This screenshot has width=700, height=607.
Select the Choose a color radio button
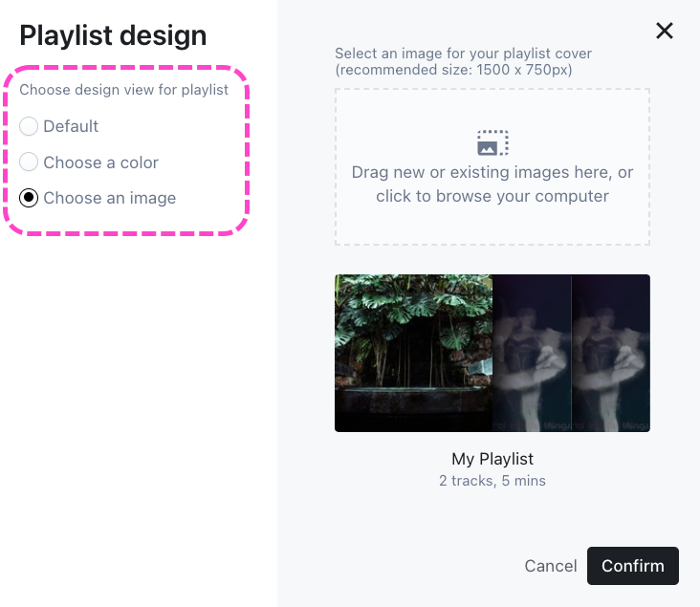(x=29, y=163)
